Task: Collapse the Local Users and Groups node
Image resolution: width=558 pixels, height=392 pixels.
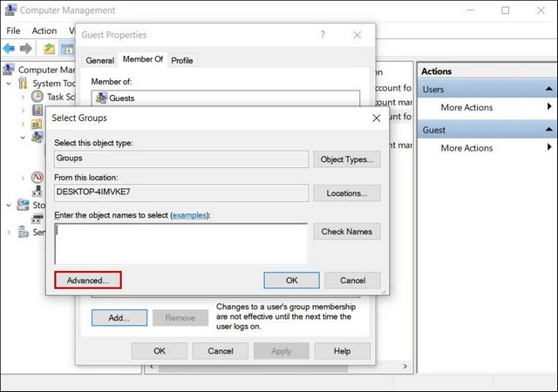Action: coord(23,138)
